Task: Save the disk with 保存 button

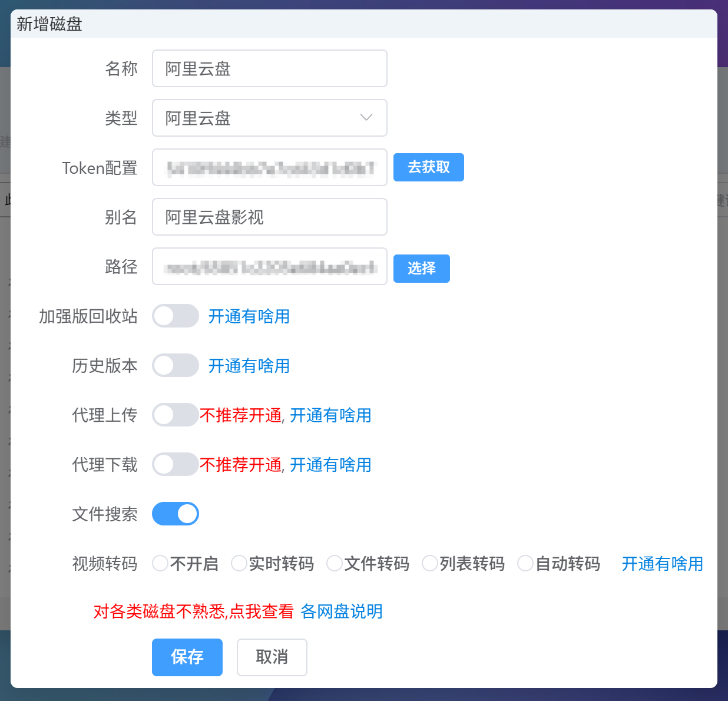Action: coord(187,657)
